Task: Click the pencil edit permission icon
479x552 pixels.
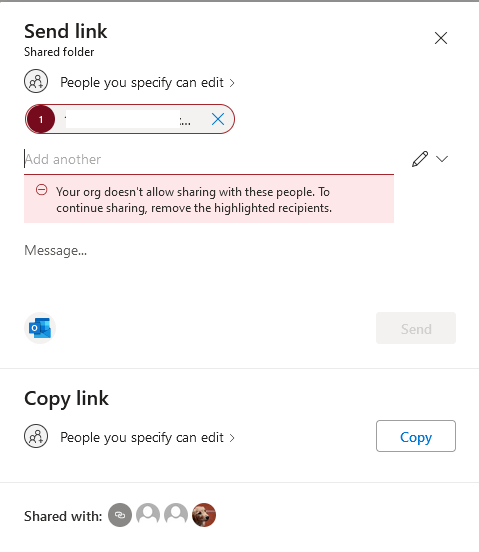Action: click(420, 159)
